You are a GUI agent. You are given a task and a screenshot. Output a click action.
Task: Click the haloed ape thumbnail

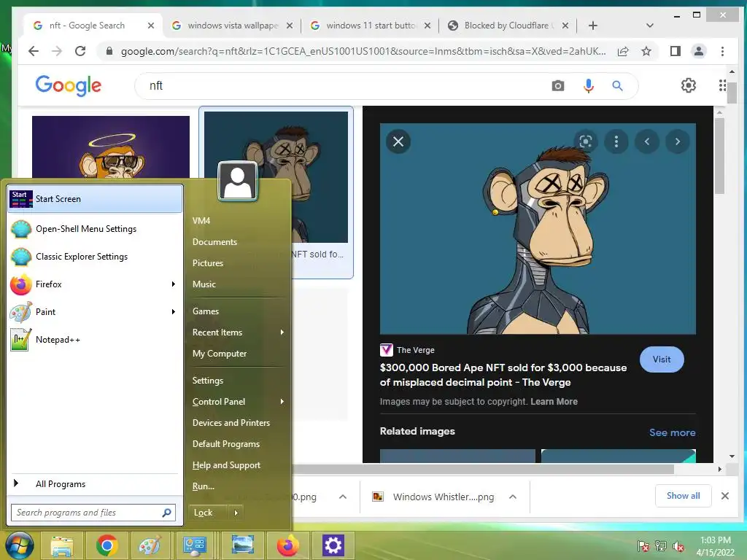pos(111,147)
